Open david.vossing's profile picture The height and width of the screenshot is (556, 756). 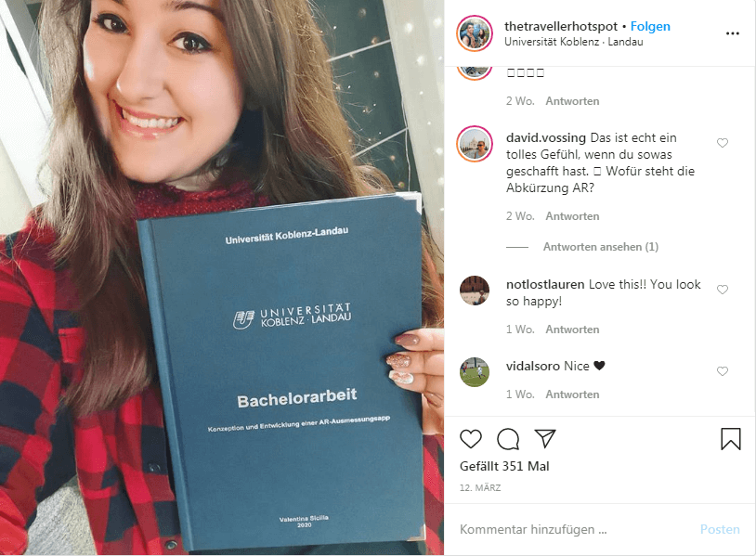point(475,144)
